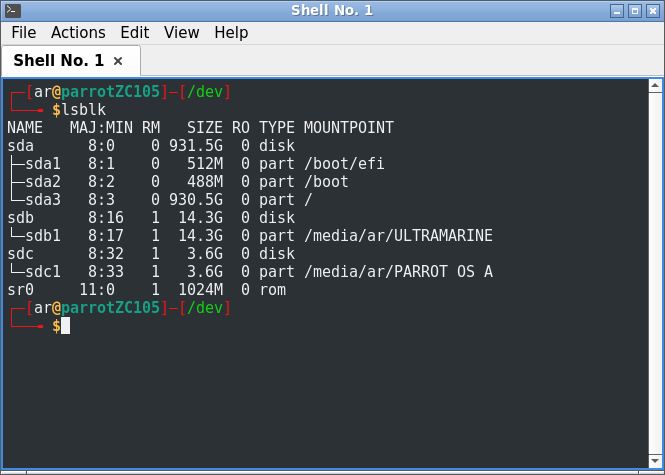665x475 pixels.
Task: Click the vertical scrollbar track
Action: 655,273
